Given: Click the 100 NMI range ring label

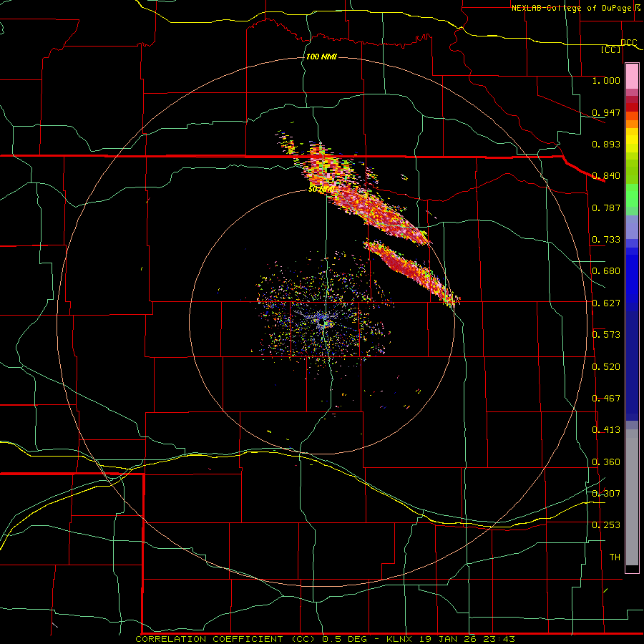Looking at the screenshot, I should pyautogui.click(x=321, y=57).
